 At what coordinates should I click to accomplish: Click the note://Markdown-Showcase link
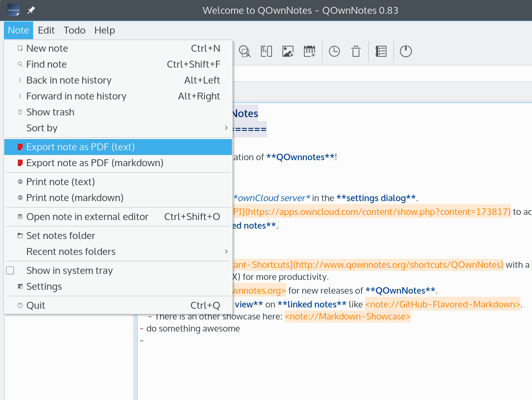point(347,316)
